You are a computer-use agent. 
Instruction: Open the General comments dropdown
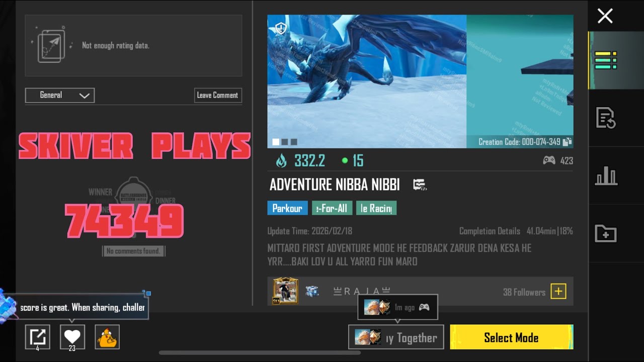coord(60,95)
